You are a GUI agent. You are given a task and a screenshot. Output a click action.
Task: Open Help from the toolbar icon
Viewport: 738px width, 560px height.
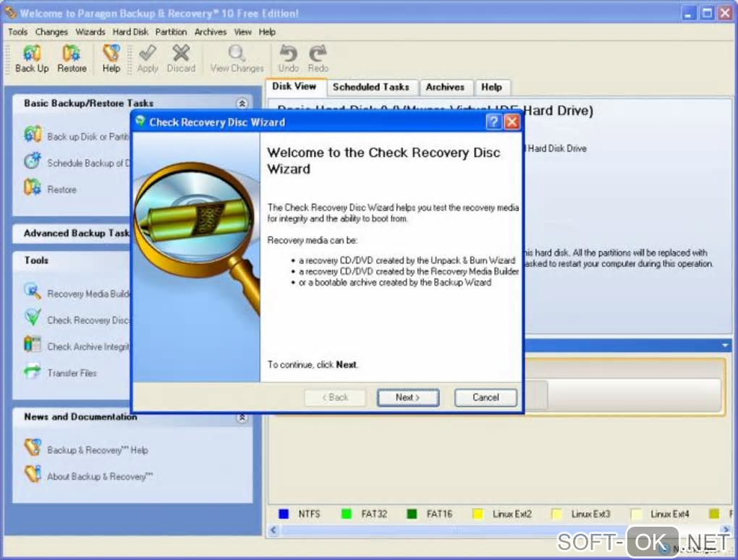coord(111,53)
